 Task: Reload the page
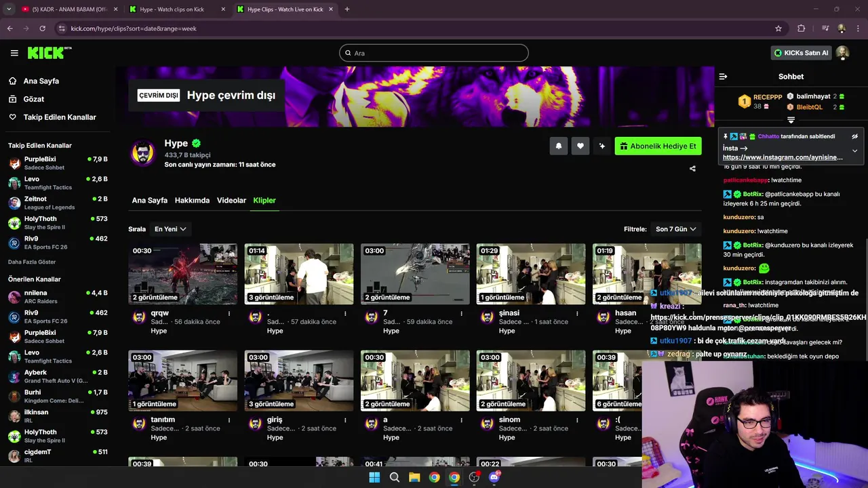[x=42, y=28]
